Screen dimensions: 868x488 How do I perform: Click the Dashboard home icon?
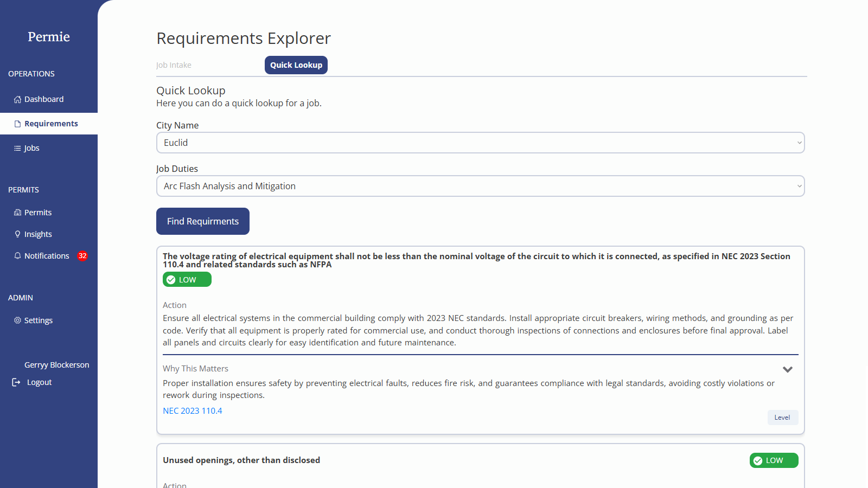point(17,99)
